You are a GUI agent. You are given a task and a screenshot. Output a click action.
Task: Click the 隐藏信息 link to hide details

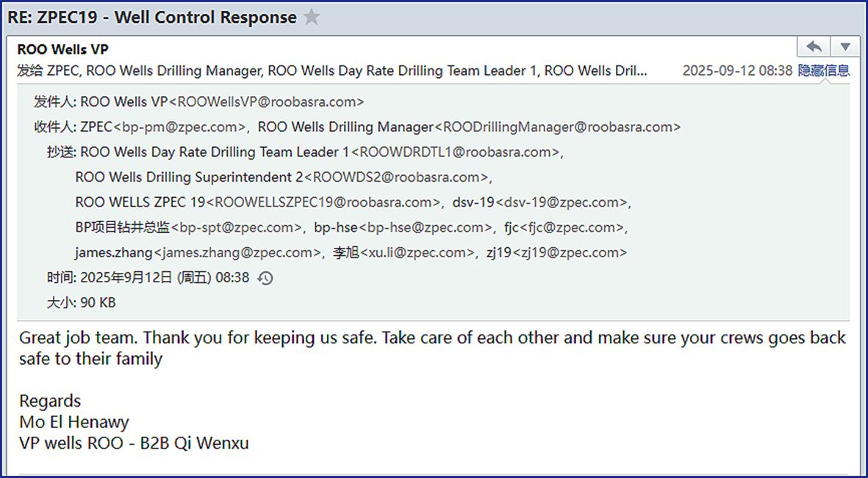click(823, 71)
